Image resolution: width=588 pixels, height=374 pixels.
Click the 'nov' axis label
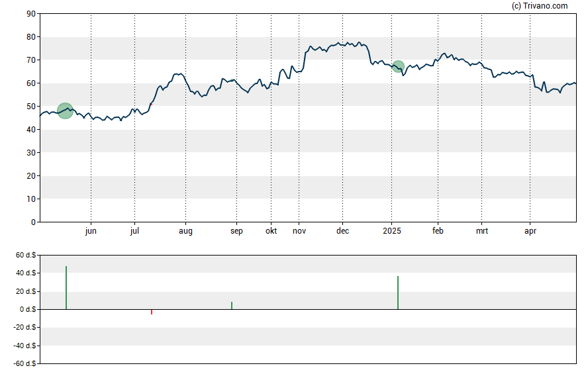pos(299,231)
